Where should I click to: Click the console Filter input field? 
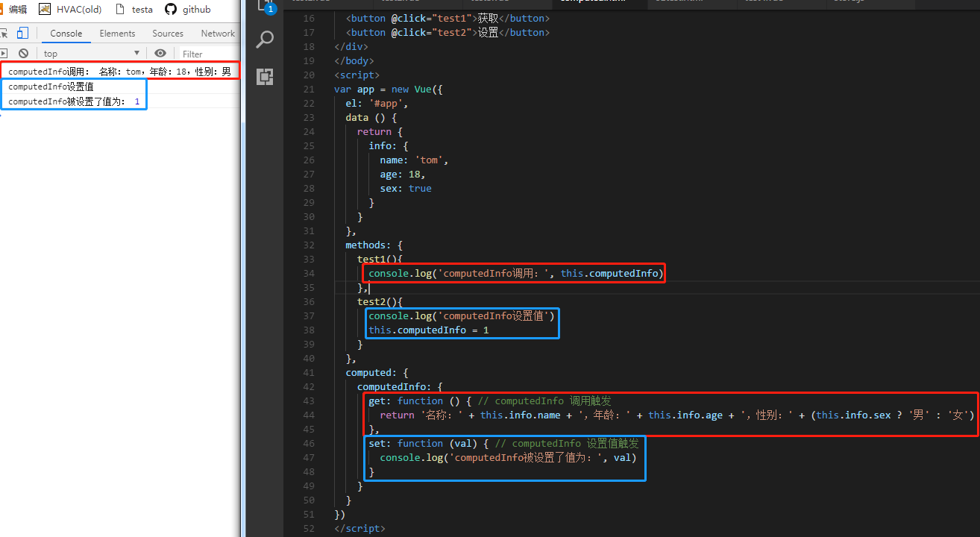[x=209, y=54]
